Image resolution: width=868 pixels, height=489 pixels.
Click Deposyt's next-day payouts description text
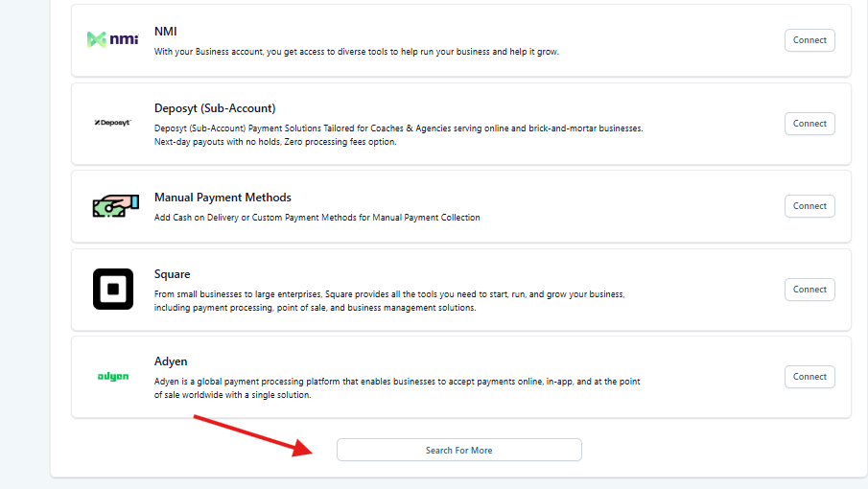(x=275, y=142)
